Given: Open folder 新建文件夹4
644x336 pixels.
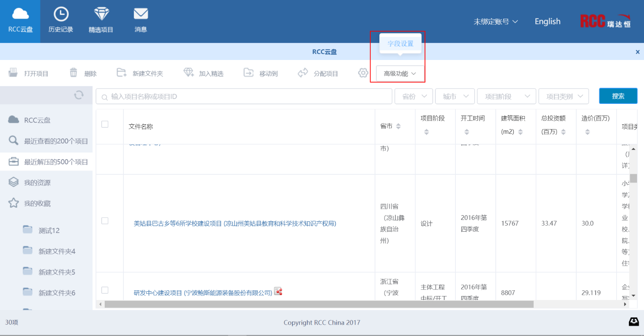Looking at the screenshot, I should [x=49, y=251].
